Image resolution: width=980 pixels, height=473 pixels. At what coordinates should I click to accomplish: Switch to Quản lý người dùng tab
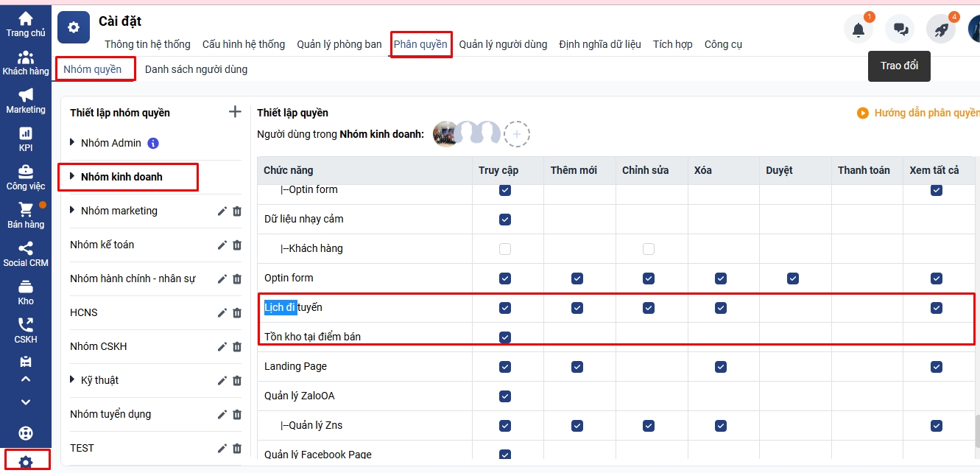(x=503, y=44)
